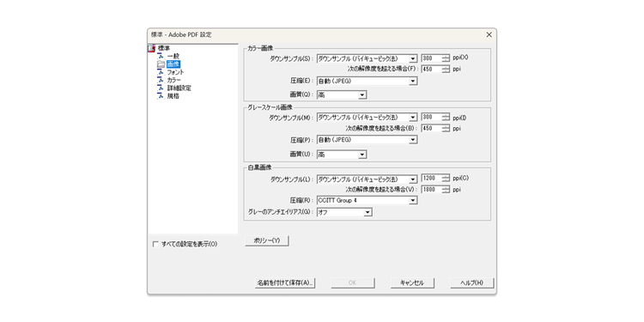Click color image 300 ppi input field
Viewport: 644px width, 322px height.
click(432, 58)
